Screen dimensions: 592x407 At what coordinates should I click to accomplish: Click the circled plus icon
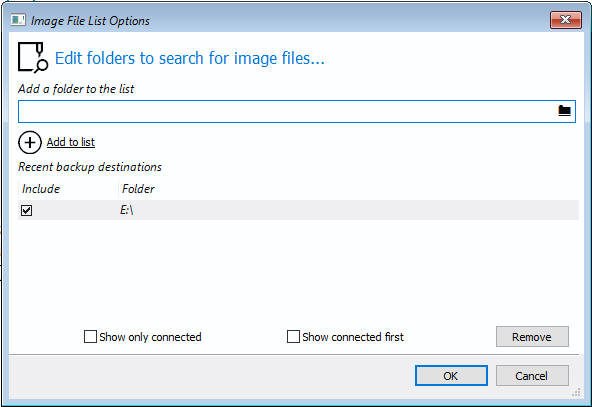[x=30, y=142]
